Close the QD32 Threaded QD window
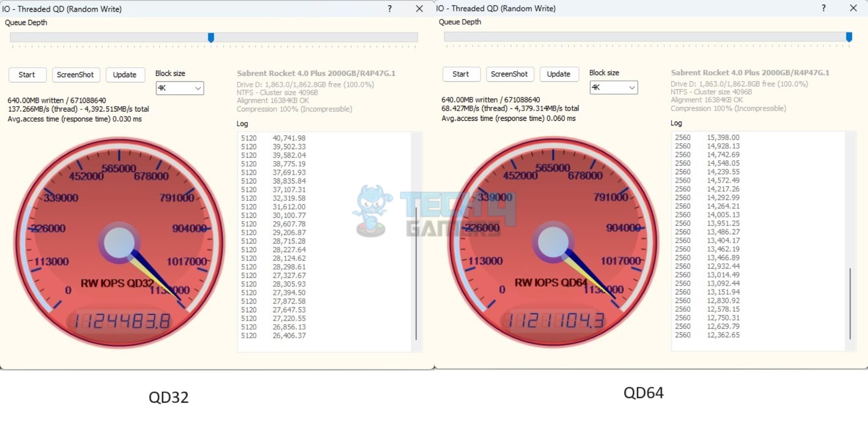Image resolution: width=868 pixels, height=422 pixels. (419, 9)
